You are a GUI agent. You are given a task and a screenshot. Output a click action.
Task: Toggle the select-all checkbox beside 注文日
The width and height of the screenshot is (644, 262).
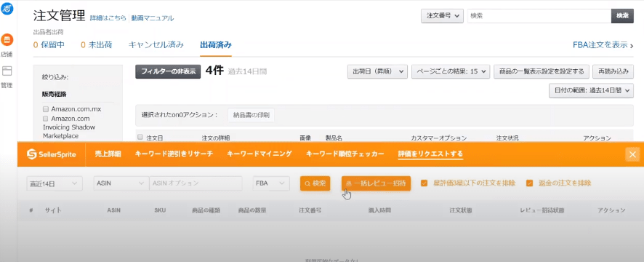coord(140,137)
